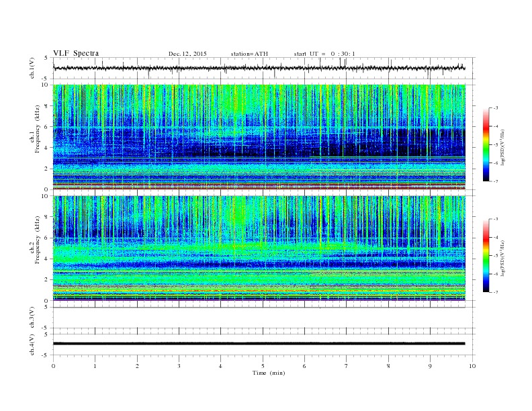Viewport: 532px width, 411px height.
Task: Click the empty ch.3 voltage panel
Action: (x=264, y=318)
